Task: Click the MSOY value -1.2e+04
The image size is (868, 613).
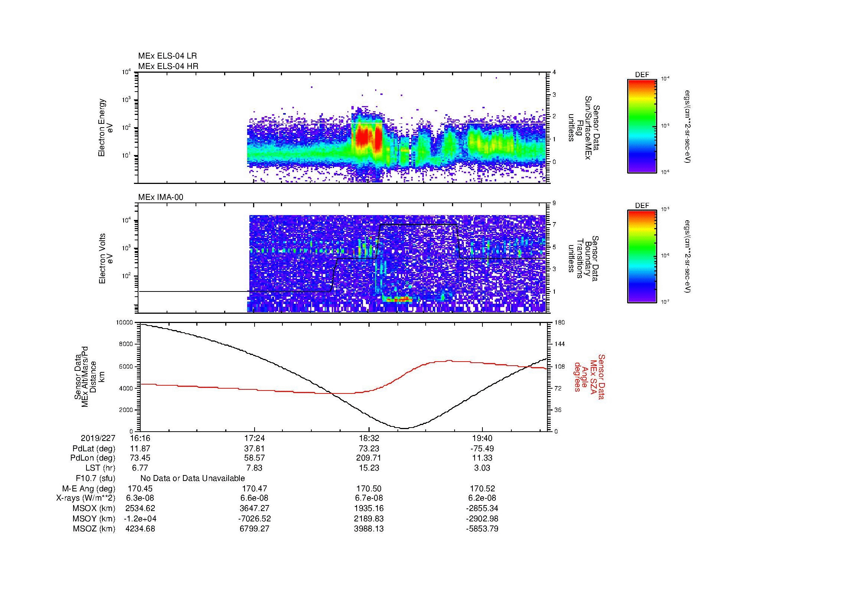Action: coord(140,518)
